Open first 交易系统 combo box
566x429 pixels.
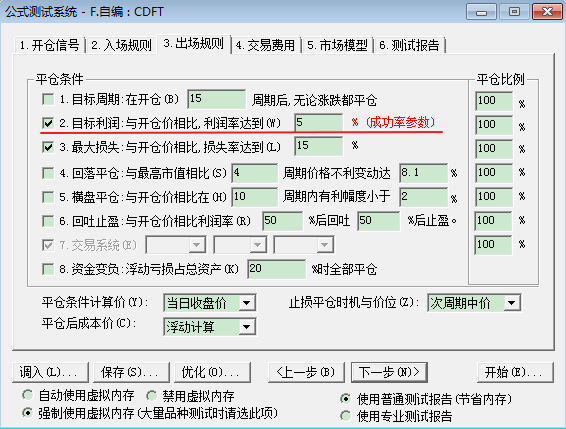pos(176,245)
